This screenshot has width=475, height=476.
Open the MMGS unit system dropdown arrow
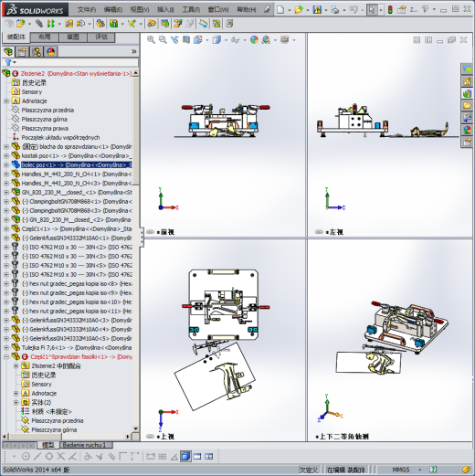(x=420, y=470)
